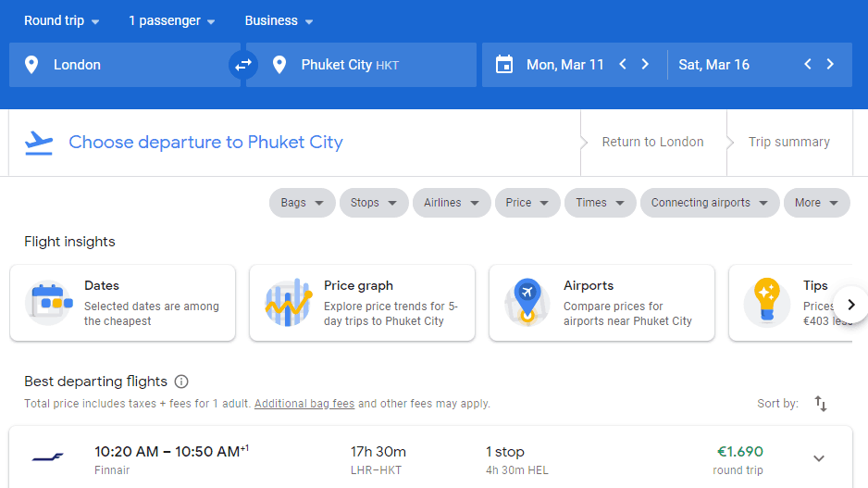
Task: Advance return date Sat, Mar 16 by one day
Action: [x=830, y=65]
